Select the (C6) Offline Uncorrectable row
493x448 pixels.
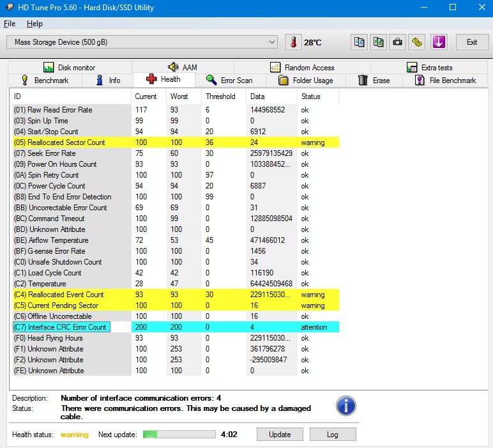176,316
